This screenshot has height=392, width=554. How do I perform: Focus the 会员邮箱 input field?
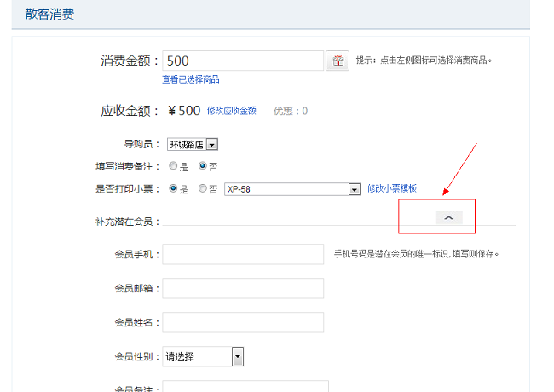click(x=243, y=289)
